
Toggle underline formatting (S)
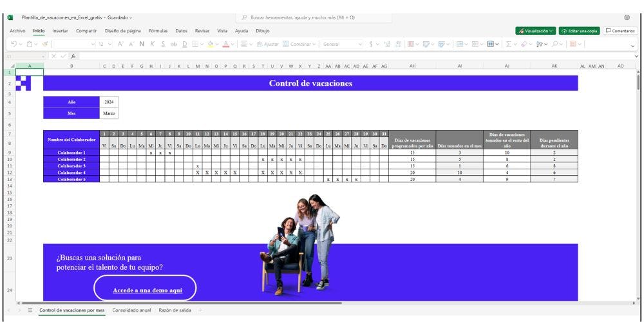point(163,44)
